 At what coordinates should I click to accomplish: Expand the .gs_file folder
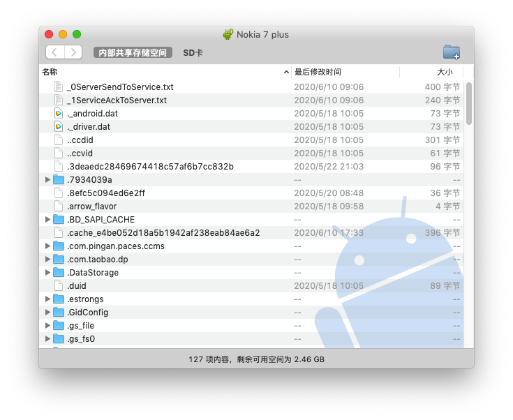[x=47, y=326]
